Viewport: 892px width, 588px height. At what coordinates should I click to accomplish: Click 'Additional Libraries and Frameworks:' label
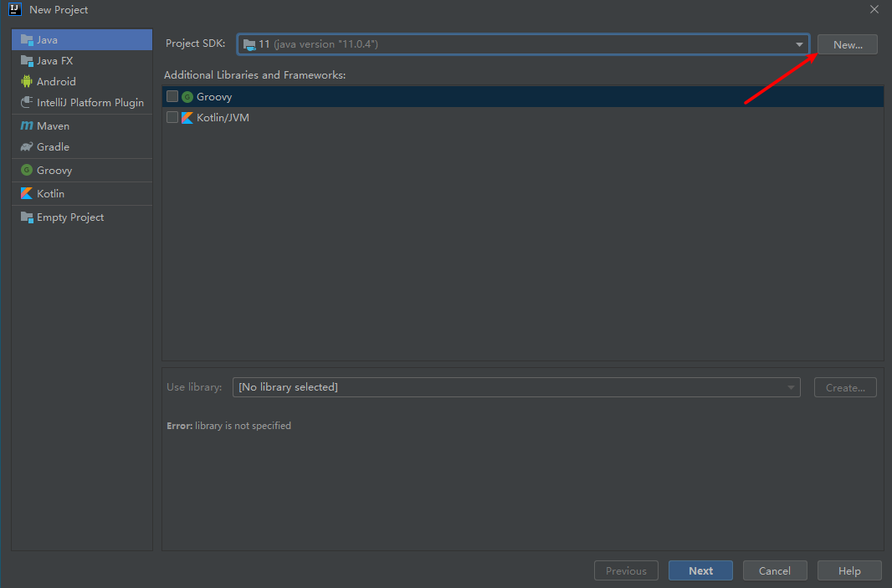point(255,75)
